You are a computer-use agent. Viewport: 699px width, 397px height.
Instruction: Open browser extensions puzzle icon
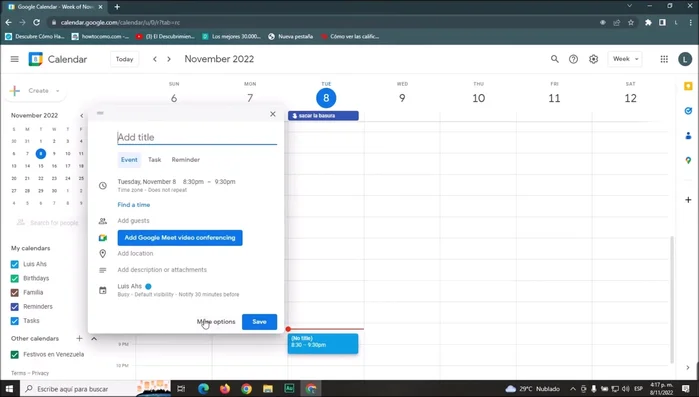648,22
